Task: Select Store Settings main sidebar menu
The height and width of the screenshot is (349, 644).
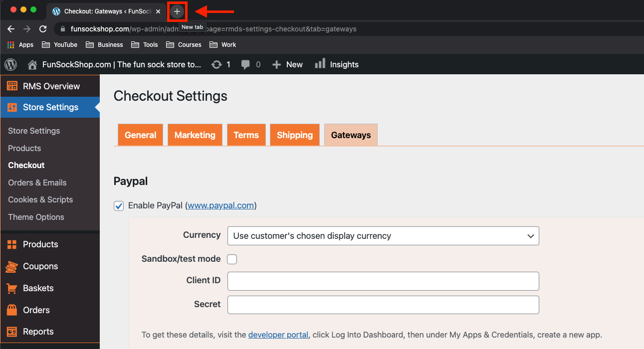Action: click(50, 107)
